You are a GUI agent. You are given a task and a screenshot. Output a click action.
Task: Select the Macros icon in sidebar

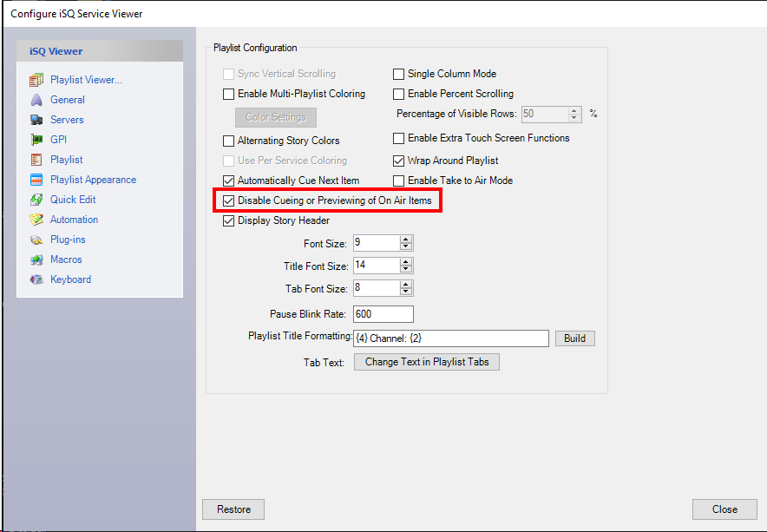[36, 259]
